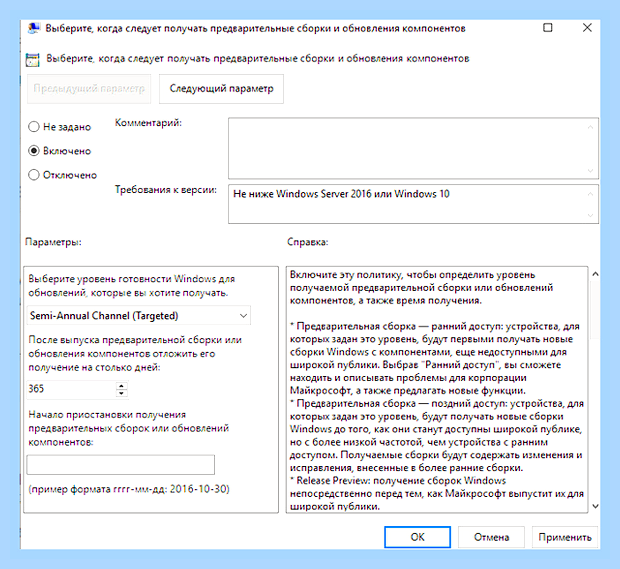Click the pause start date input field
Viewport: 620px width, 569px height.
click(x=121, y=465)
